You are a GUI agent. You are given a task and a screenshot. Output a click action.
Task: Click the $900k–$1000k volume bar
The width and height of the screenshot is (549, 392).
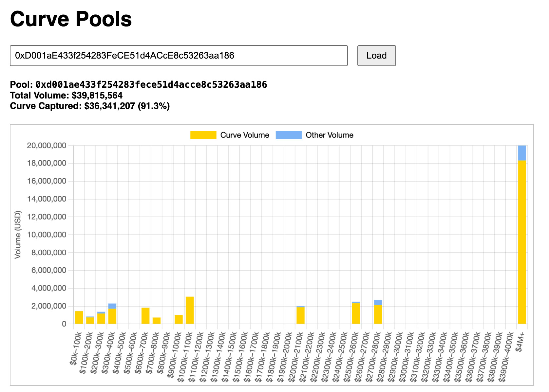[179, 319]
